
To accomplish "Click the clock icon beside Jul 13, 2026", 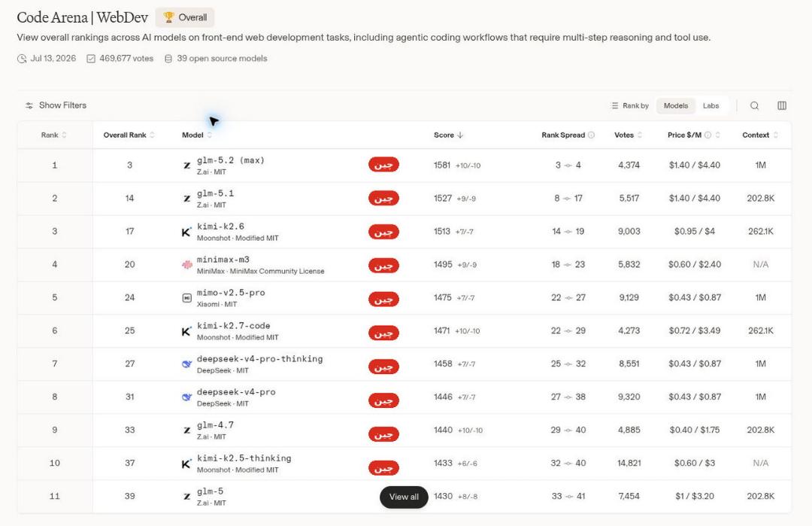I will click(22, 59).
